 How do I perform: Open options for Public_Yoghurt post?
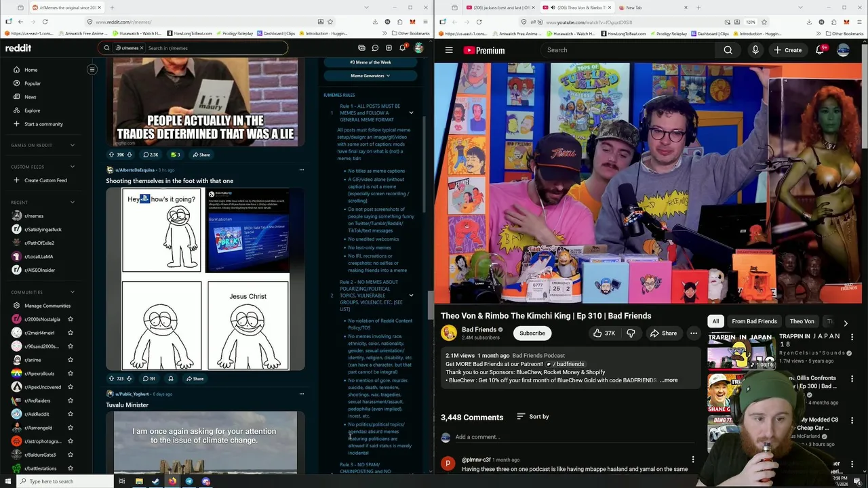tap(301, 394)
